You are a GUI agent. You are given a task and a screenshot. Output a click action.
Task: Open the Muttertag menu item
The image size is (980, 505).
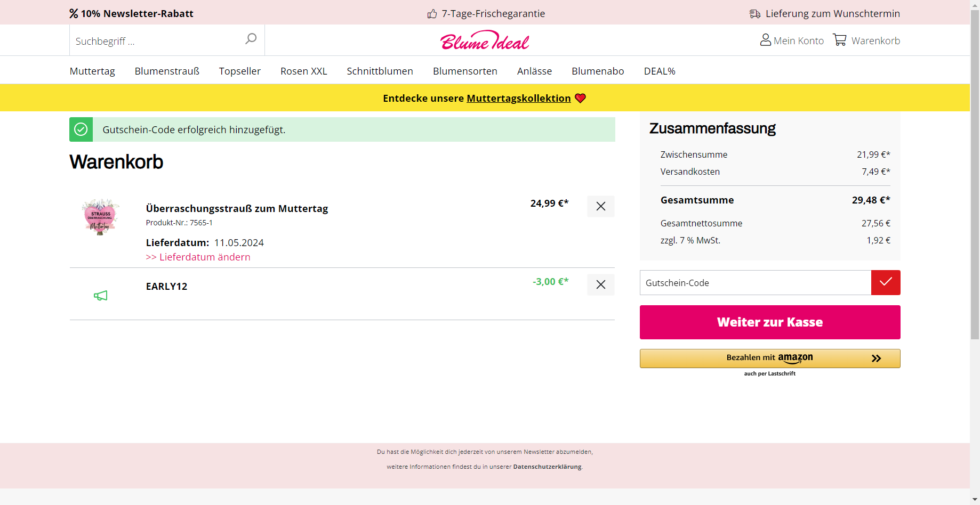(x=92, y=71)
